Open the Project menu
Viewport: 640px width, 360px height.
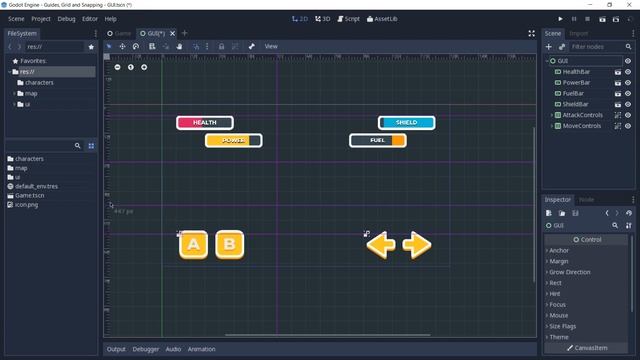[41, 19]
